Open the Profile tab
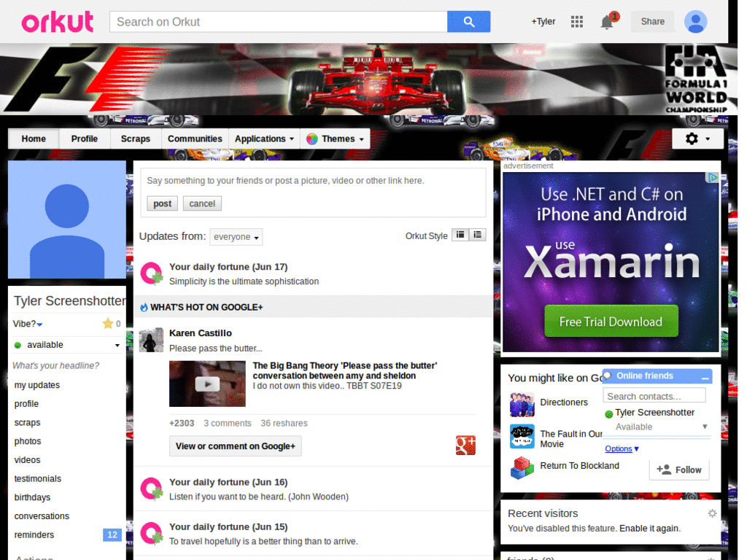The width and height of the screenshot is (747, 560). [x=85, y=139]
